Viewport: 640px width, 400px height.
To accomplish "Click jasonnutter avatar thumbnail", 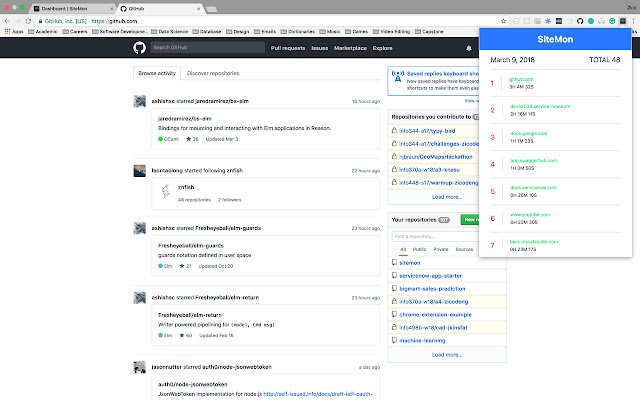I will 140,367.
